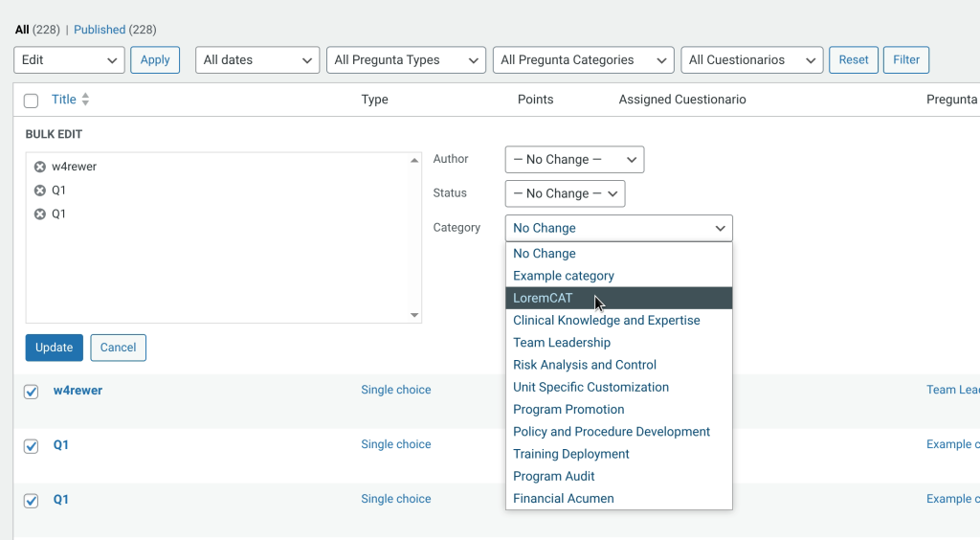980x540 pixels.
Task: Click the remove icon beside the last Q1 in list
Action: pos(40,214)
